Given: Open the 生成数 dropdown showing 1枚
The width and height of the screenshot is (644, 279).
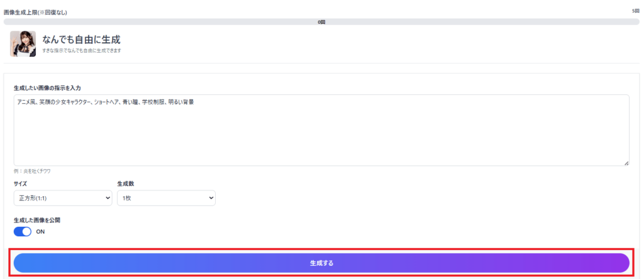Looking at the screenshot, I should click(166, 198).
